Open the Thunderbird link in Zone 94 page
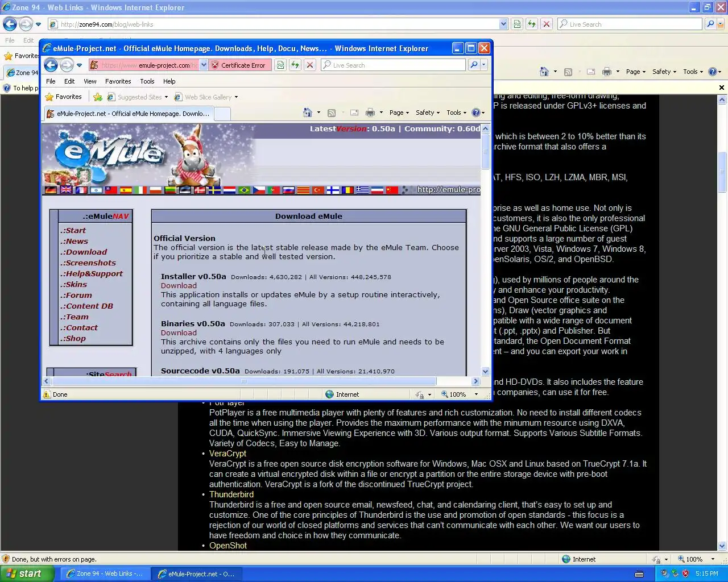This screenshot has height=582, width=728. point(231,494)
